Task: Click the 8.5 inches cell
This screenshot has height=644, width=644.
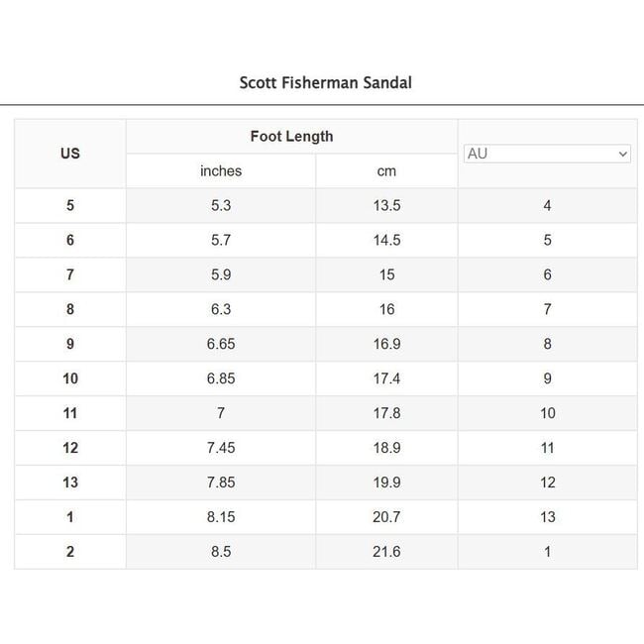Action: click(x=221, y=552)
